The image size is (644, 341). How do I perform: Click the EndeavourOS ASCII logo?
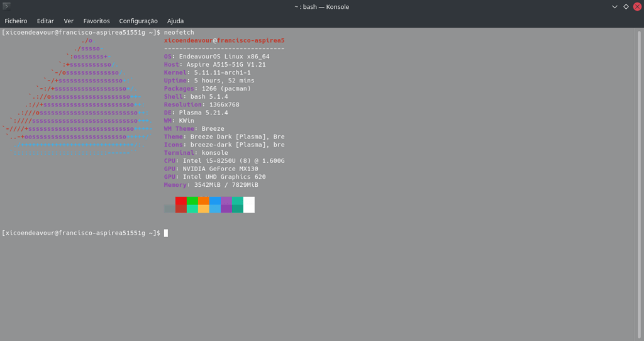[x=82, y=98]
